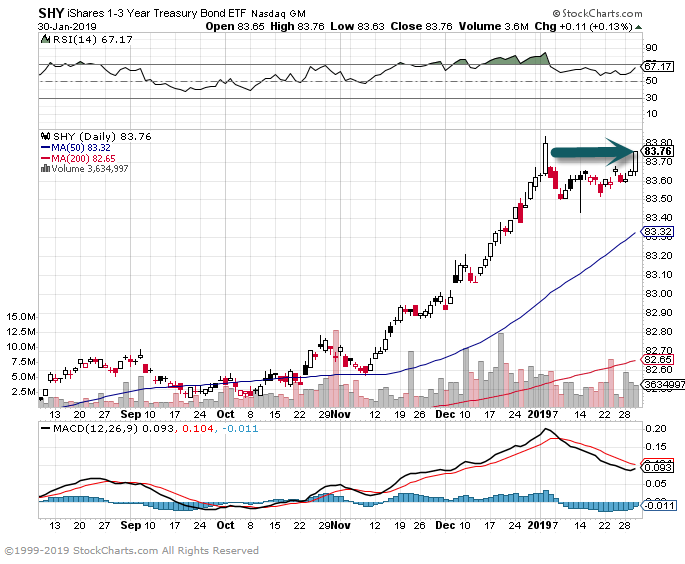This screenshot has width=685, height=564.
Task: Click the SHY ticker symbol title
Action: tap(51, 13)
